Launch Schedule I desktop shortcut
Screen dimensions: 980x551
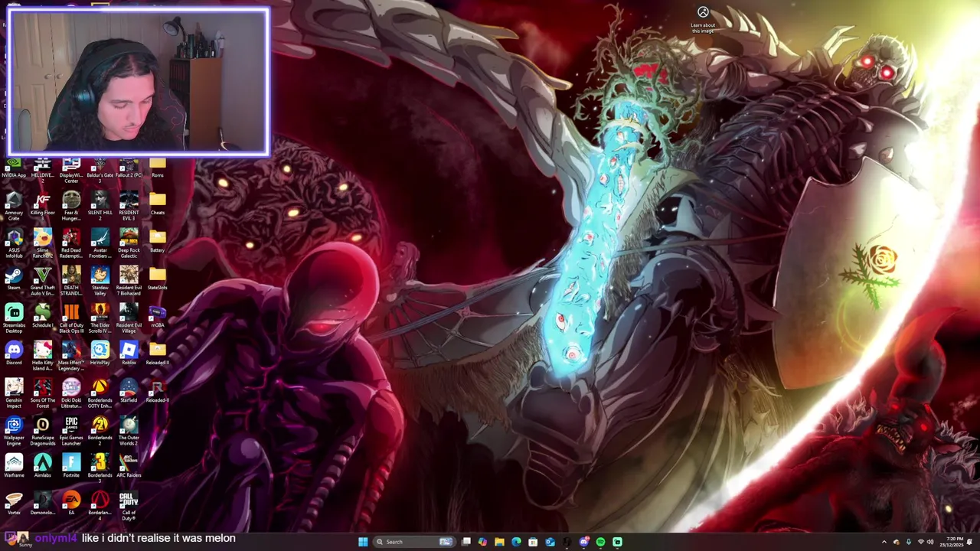pyautogui.click(x=42, y=317)
